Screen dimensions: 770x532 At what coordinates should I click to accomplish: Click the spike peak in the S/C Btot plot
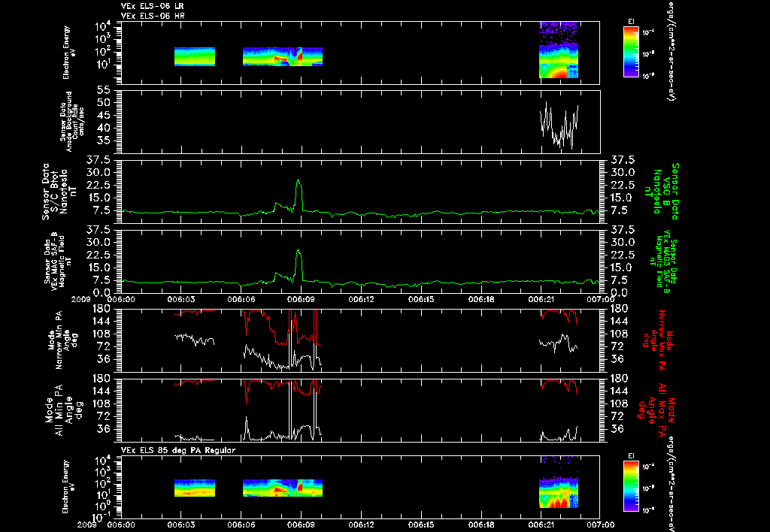(298, 180)
